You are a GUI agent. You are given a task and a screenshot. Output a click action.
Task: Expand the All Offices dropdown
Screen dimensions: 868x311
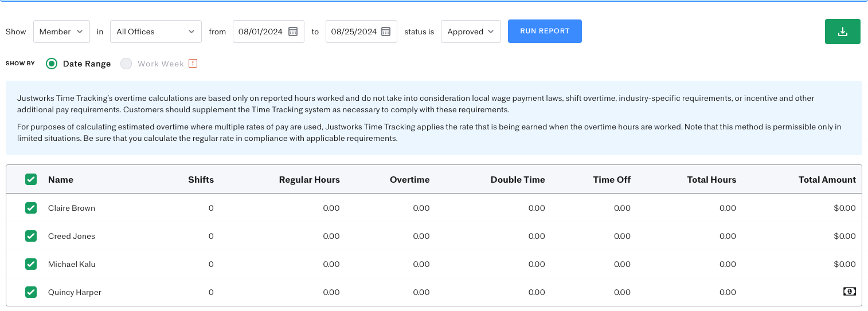[156, 32]
